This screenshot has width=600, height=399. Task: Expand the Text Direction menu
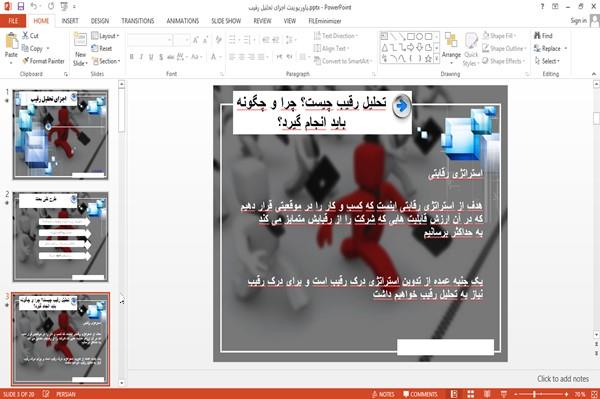click(x=336, y=36)
